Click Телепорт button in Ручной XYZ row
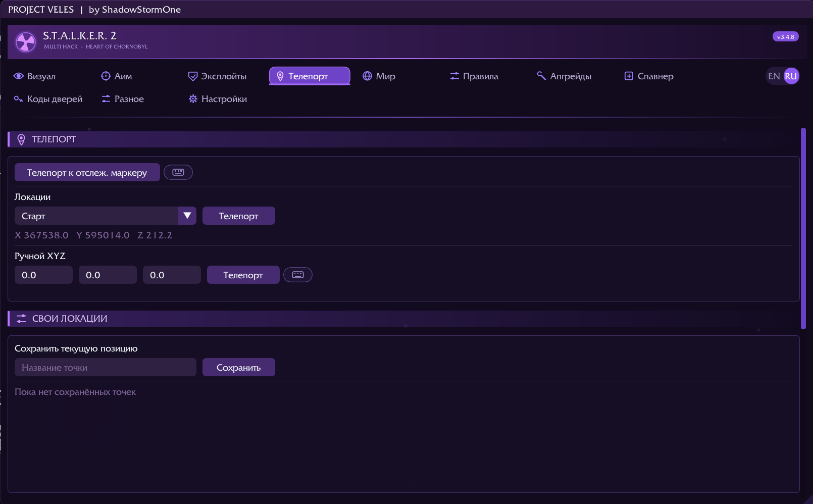Image resolution: width=813 pixels, height=504 pixels. point(243,275)
